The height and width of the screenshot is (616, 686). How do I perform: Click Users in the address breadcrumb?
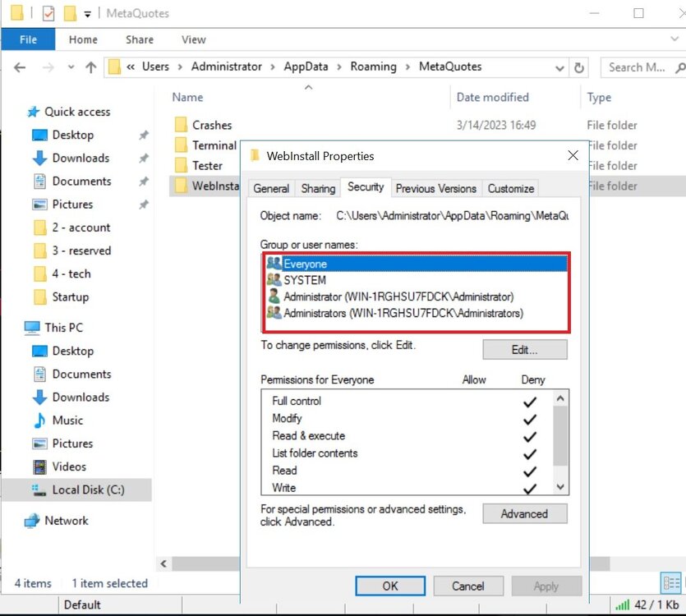155,67
